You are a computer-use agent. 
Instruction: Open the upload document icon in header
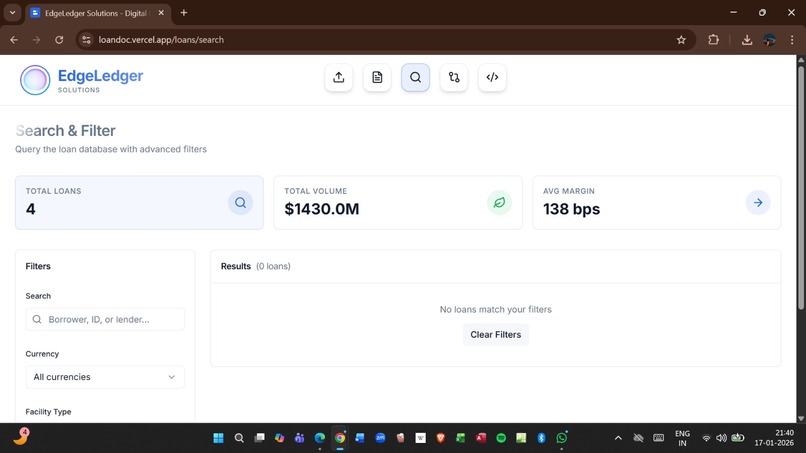pos(338,78)
